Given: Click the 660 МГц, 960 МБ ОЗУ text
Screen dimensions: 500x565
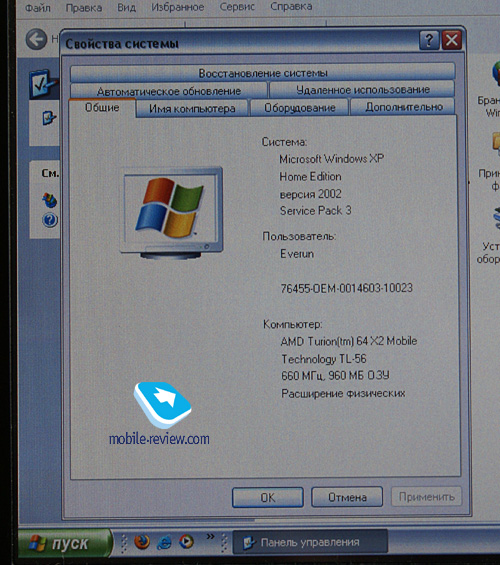Looking at the screenshot, I should 335,376.
